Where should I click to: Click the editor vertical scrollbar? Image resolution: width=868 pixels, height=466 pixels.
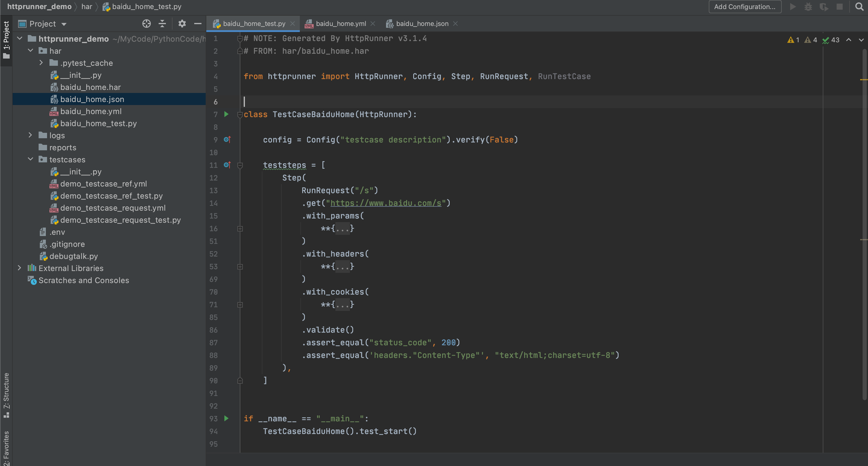point(864,224)
